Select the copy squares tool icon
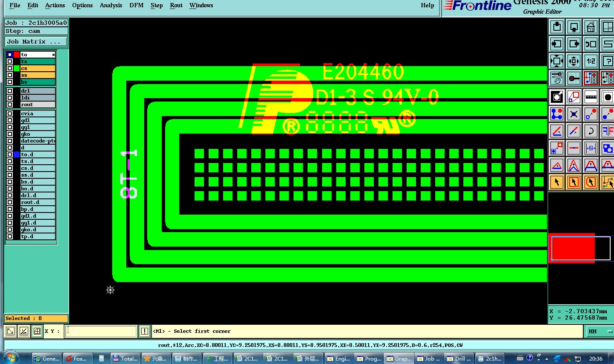Image resolution: width=614 pixels, height=364 pixels. (x=574, y=97)
